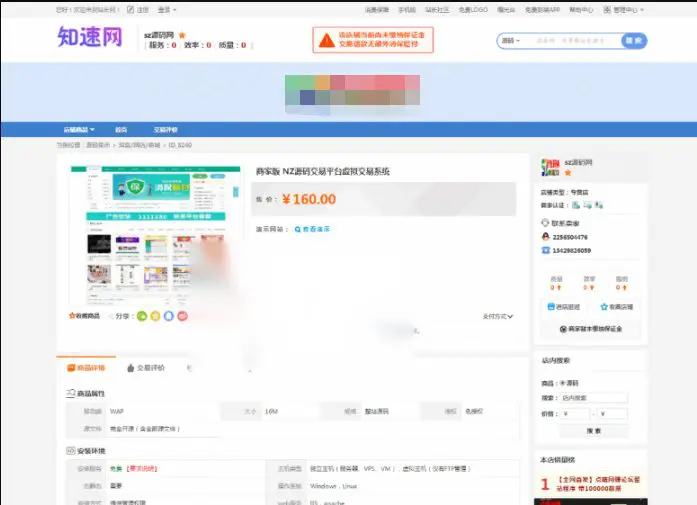Click the product preview screenshot thumbnail
Viewport: 697px width, 505px height.
tap(156, 235)
